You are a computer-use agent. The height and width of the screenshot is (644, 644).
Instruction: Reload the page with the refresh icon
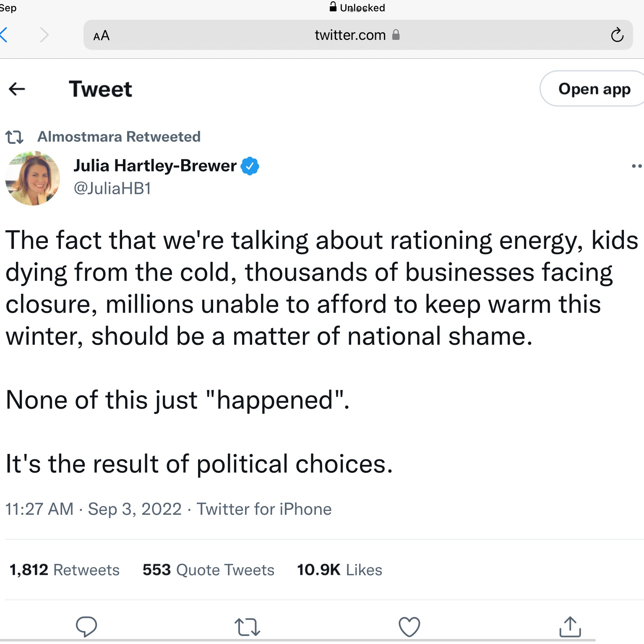coord(617,35)
